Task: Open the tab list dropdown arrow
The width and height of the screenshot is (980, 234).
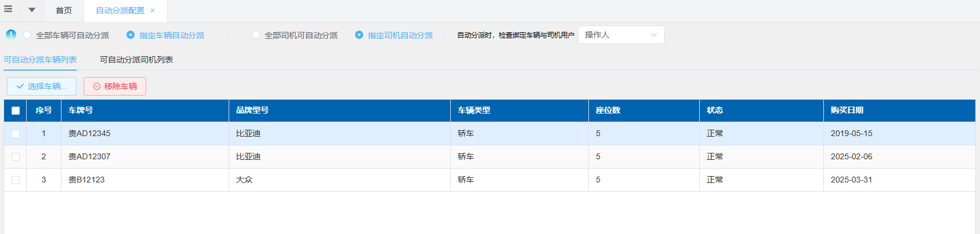Action: (32, 10)
